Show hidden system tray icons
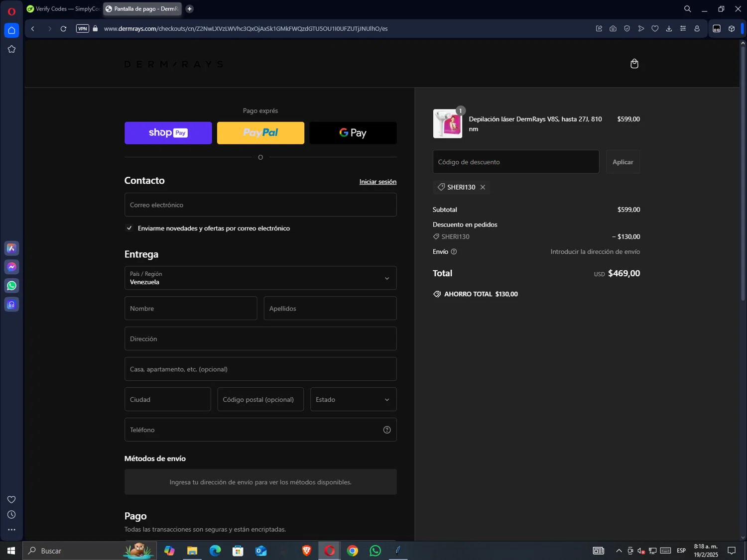Viewport: 747px width, 560px height. click(619, 551)
